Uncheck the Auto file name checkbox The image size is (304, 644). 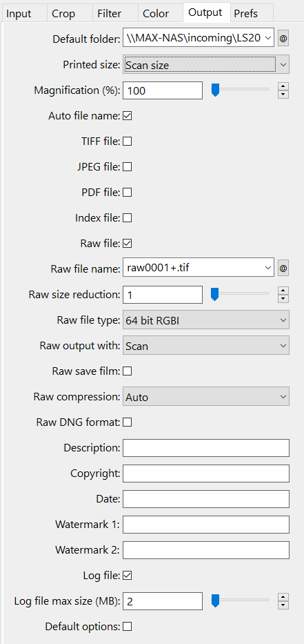(127, 116)
